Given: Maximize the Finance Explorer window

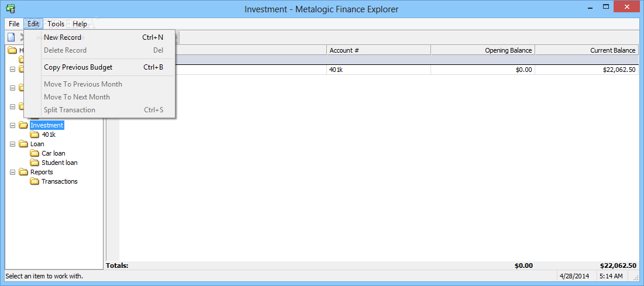Looking at the screenshot, I should point(605,7).
